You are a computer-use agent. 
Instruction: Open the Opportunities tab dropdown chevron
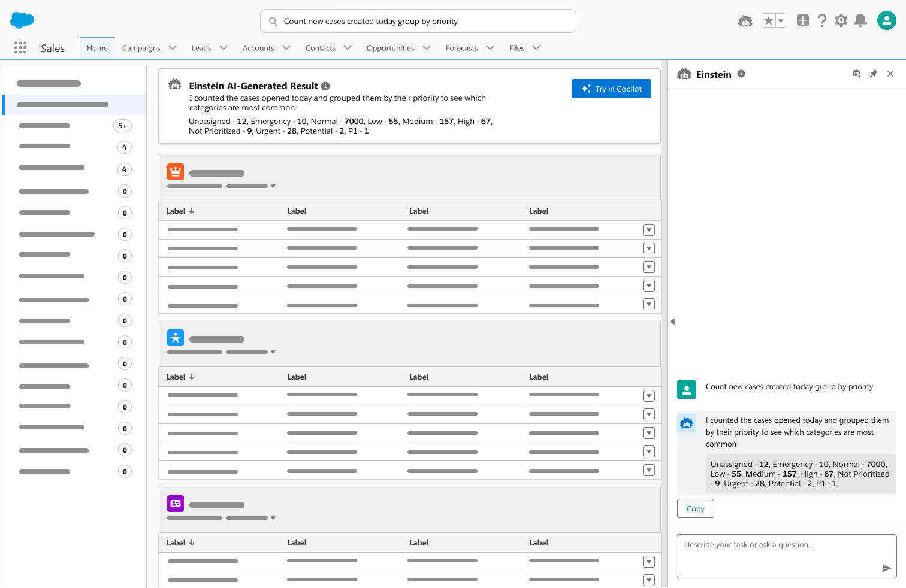click(x=427, y=48)
